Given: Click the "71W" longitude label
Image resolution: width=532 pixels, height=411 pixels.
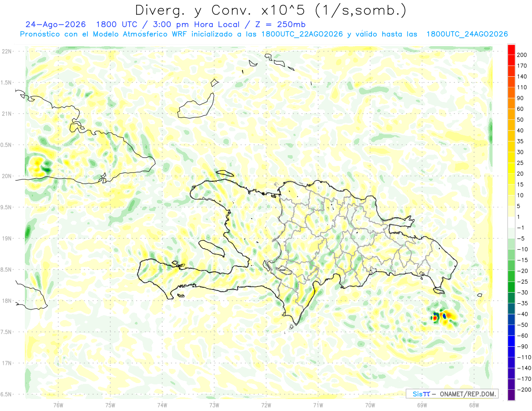Looking at the screenshot, I should [318, 404].
